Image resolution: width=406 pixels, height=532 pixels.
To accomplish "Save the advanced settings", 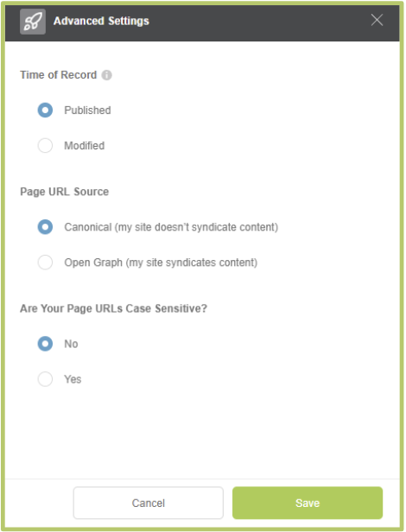I will (x=308, y=503).
